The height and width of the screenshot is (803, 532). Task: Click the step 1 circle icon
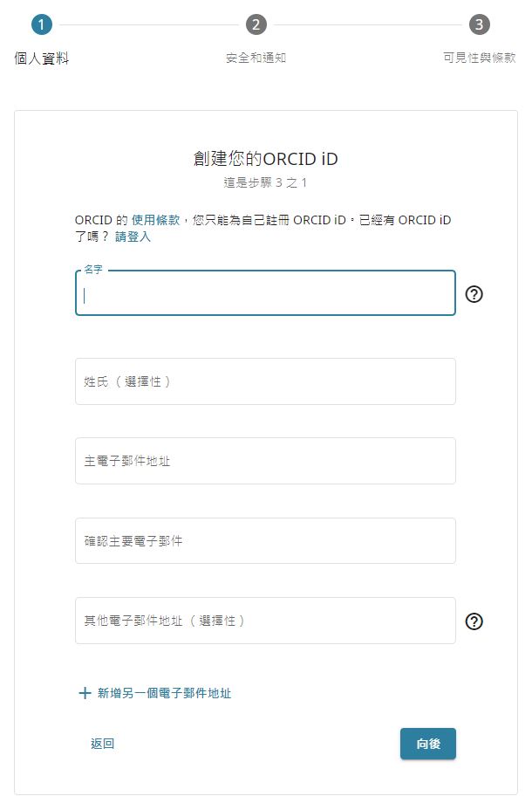pos(41,24)
